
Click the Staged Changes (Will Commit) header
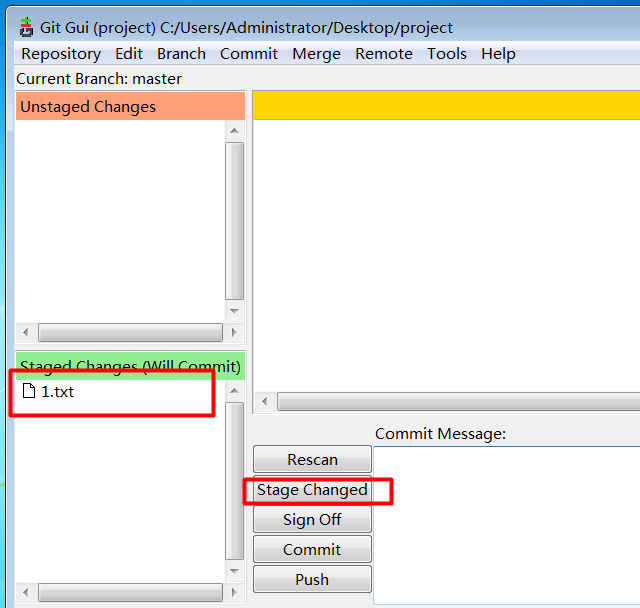(130, 366)
